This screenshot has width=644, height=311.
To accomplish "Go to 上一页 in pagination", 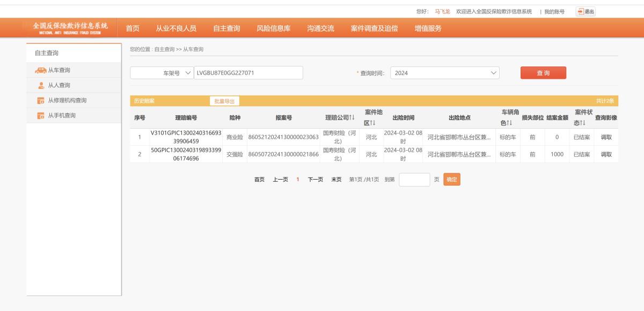I will click(280, 180).
